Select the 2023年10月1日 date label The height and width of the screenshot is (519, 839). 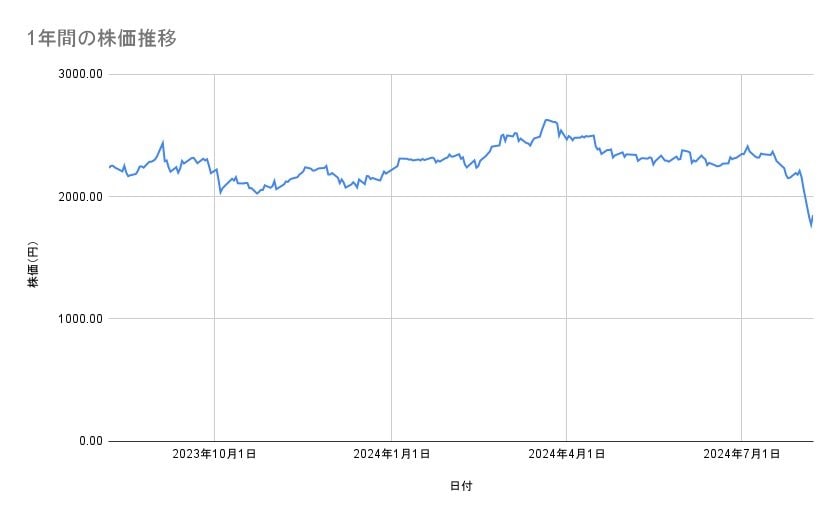point(215,455)
